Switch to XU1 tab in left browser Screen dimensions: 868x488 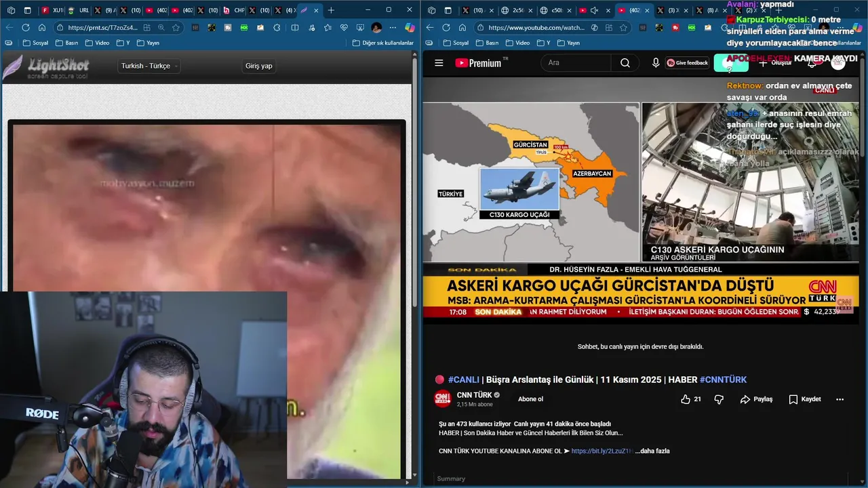[x=52, y=10]
